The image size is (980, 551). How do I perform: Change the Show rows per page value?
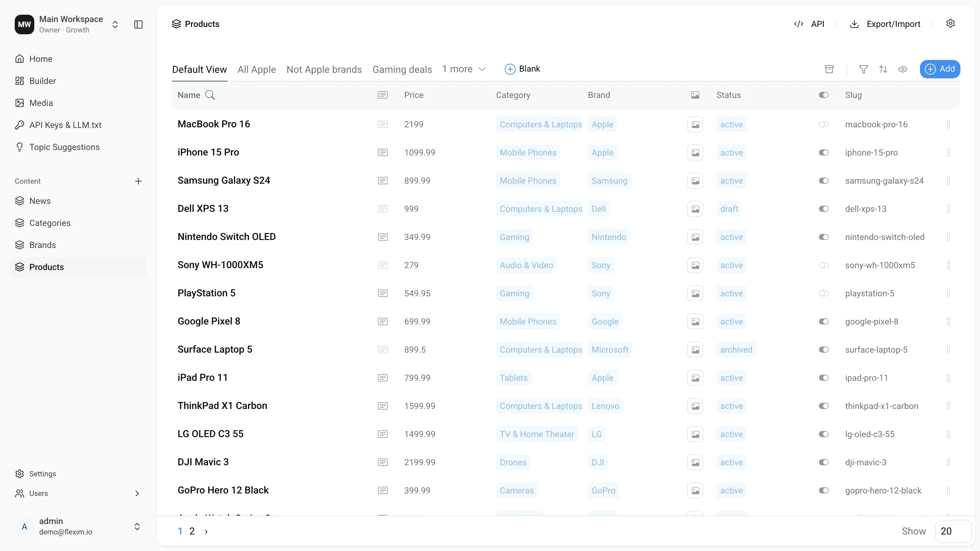click(953, 531)
